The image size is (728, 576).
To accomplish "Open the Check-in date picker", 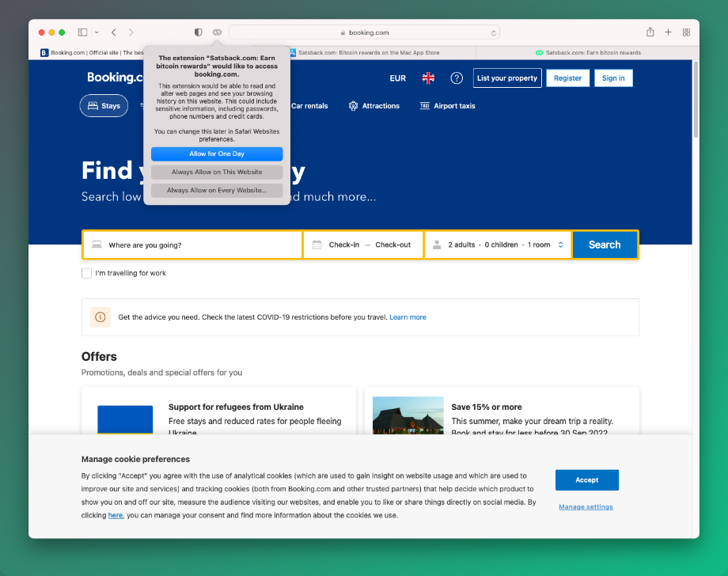I will click(x=343, y=244).
